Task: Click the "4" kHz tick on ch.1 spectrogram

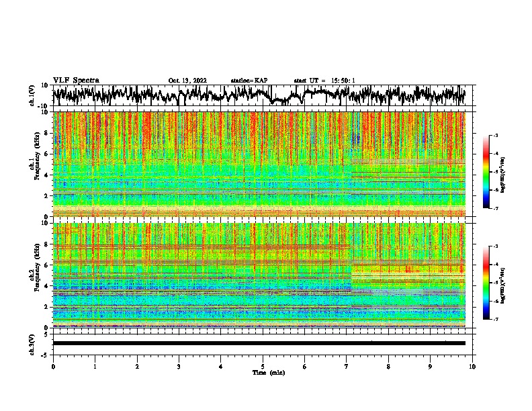Action: tap(46, 175)
